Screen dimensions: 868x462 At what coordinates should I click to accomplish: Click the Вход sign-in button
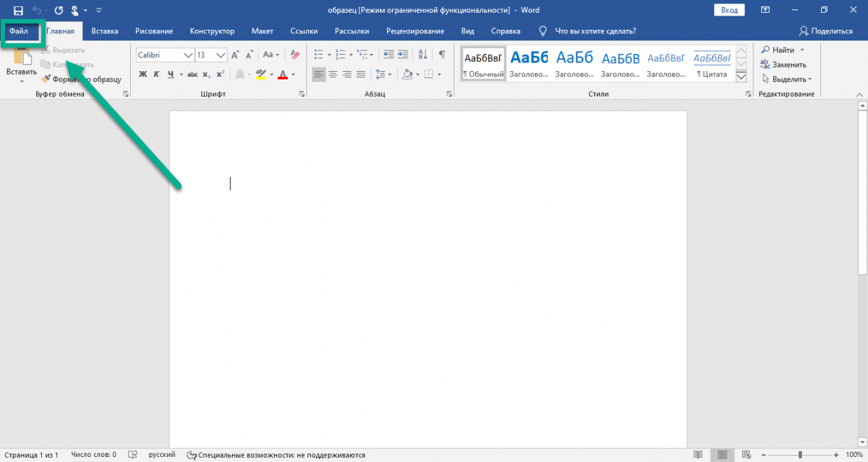coord(729,10)
